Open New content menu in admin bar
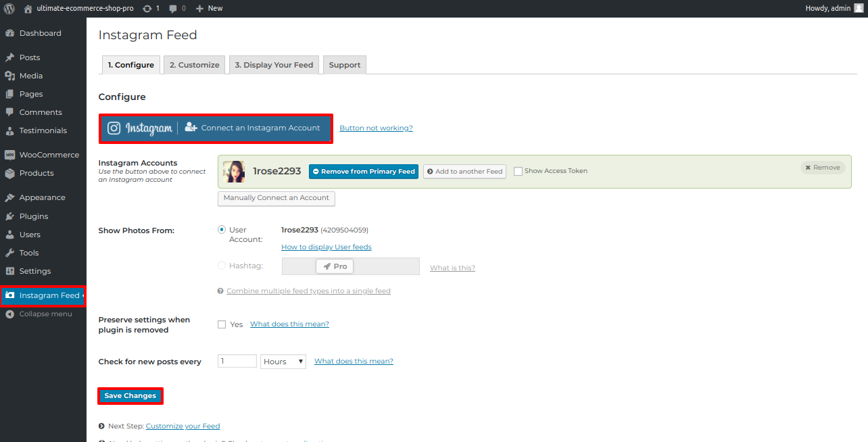Image resolution: width=868 pixels, height=442 pixels. tap(209, 8)
